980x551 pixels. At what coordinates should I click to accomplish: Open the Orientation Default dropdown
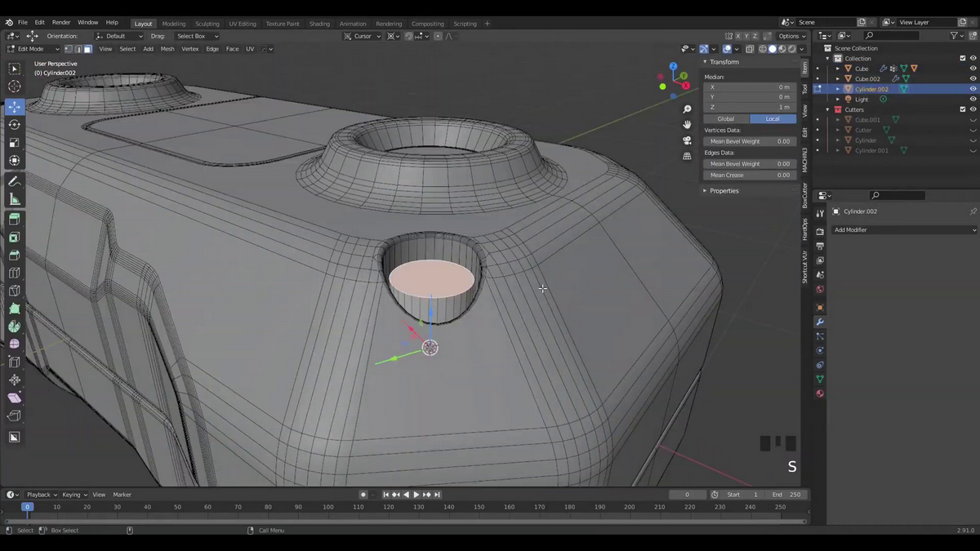coord(119,36)
